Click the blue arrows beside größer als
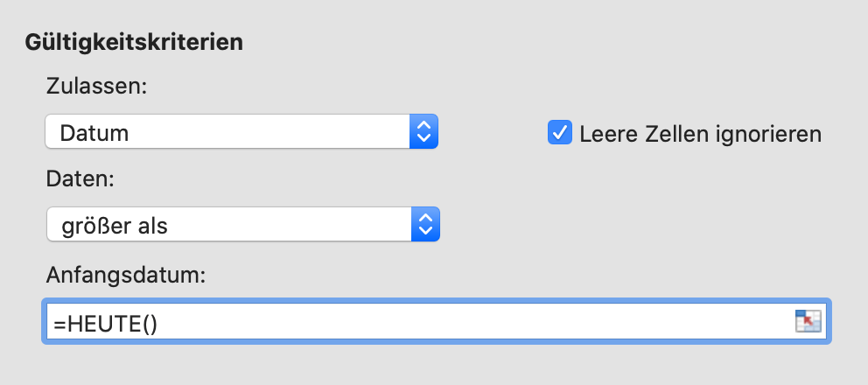The height and width of the screenshot is (385, 868). pyautogui.click(x=425, y=224)
